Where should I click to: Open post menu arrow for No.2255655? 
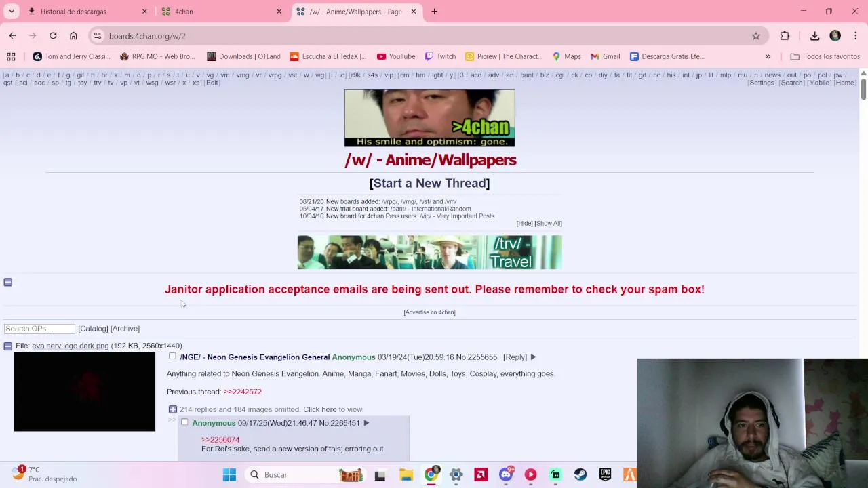[533, 357]
